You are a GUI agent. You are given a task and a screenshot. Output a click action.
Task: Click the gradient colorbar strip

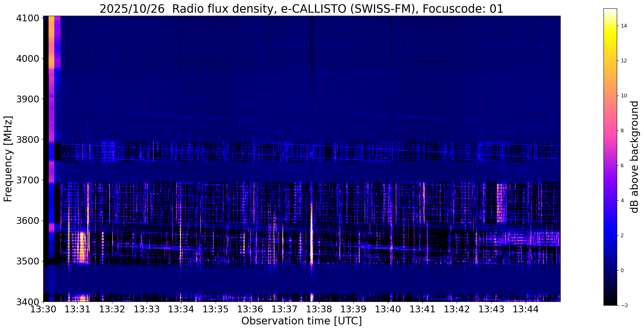point(610,157)
